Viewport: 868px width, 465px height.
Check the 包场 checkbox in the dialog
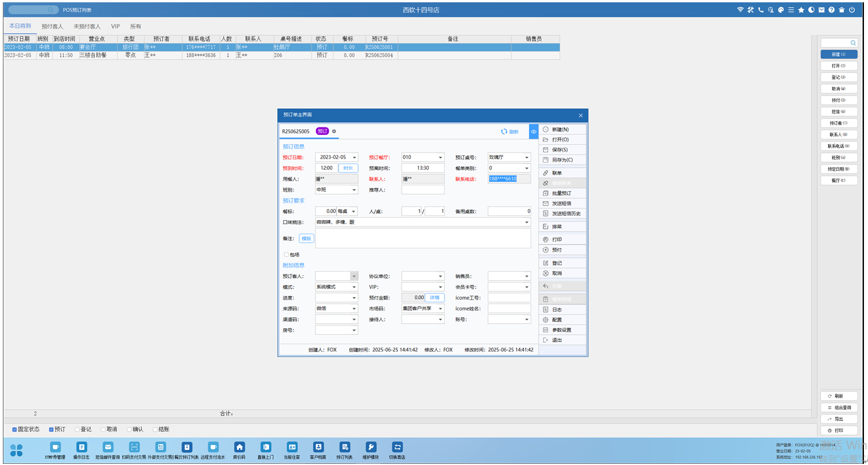(x=286, y=254)
